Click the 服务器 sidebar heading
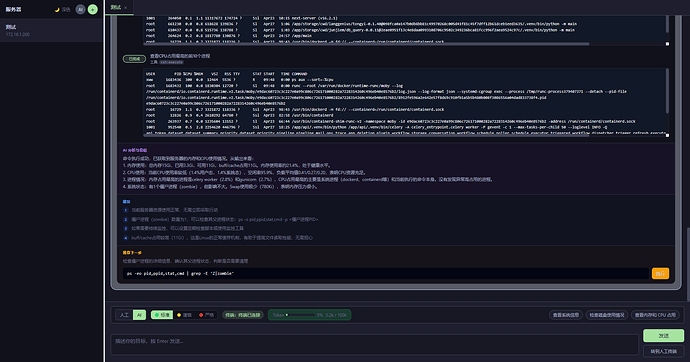The image size is (690, 362). (x=13, y=9)
